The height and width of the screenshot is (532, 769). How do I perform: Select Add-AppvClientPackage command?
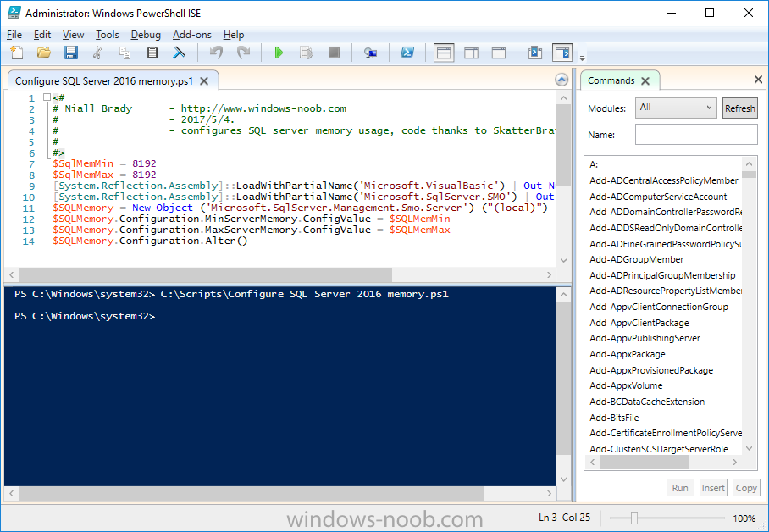[x=639, y=323]
